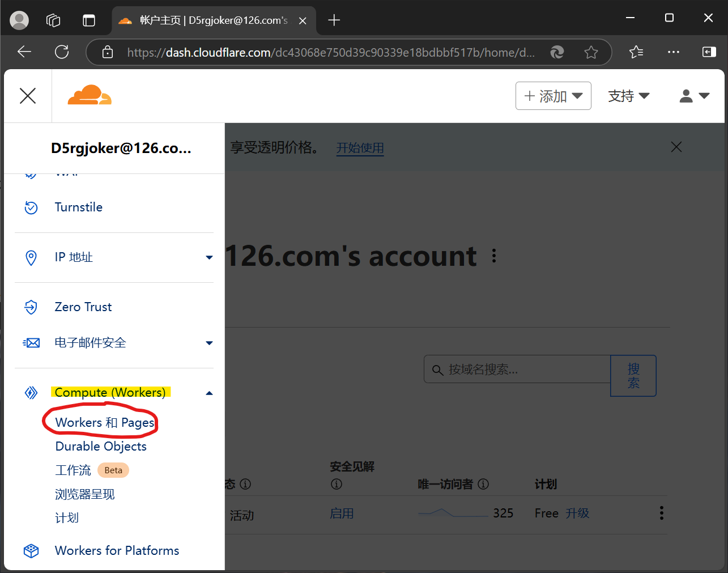Go to Durable Objects

tap(101, 447)
